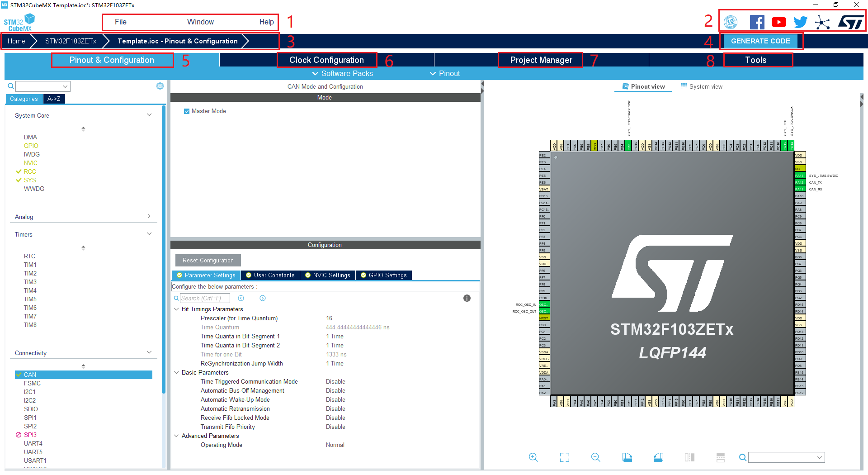Go to previous parameter search result

click(241, 298)
